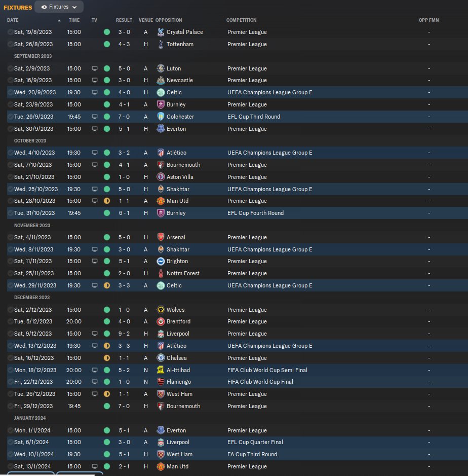This screenshot has width=468, height=476.
Task: Toggle the tick on Sat 2/12/2023 row
Action: (10, 310)
